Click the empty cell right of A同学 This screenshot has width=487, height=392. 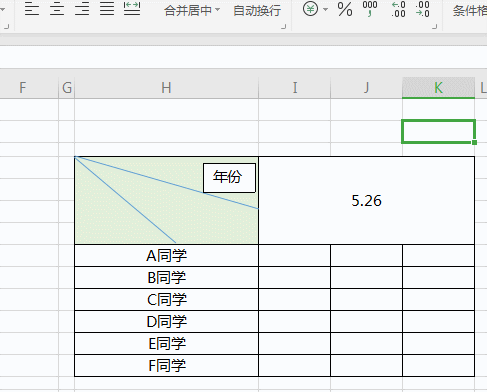[x=295, y=256]
